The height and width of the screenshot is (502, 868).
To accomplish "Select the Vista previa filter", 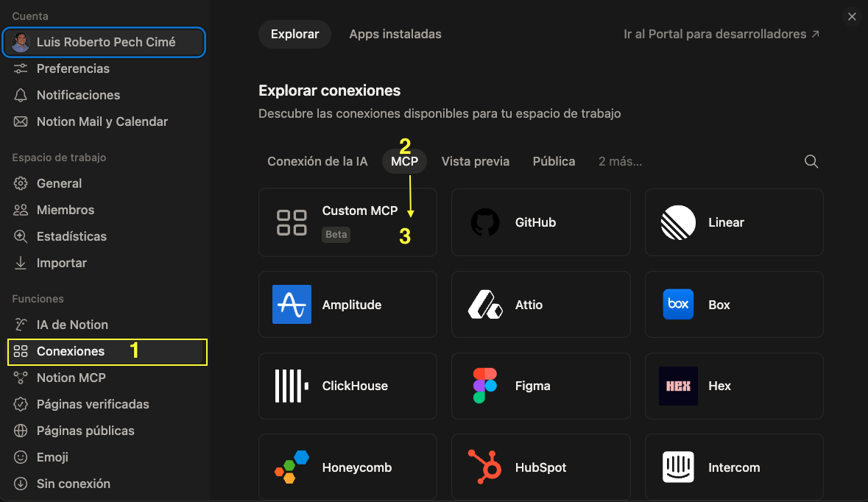I will click(x=475, y=162).
